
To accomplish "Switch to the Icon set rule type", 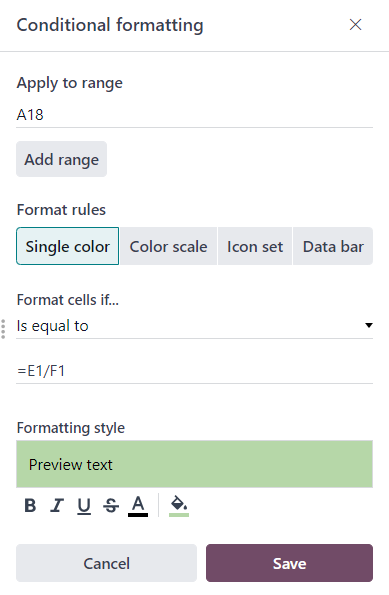I will coord(255,246).
